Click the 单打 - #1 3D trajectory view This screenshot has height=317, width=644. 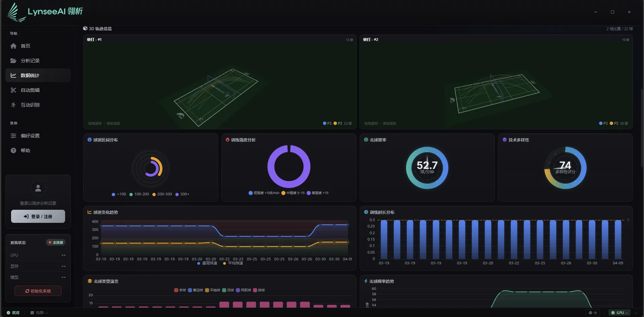(x=220, y=82)
